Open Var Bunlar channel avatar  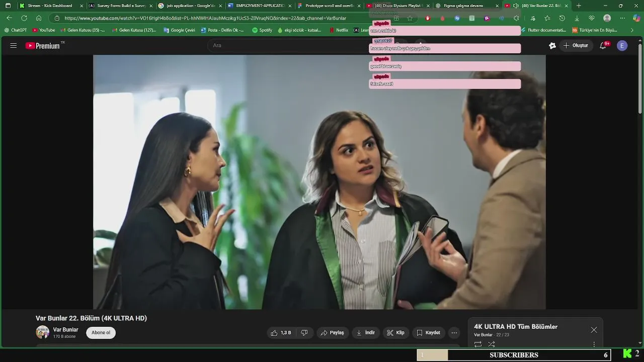[x=42, y=332]
